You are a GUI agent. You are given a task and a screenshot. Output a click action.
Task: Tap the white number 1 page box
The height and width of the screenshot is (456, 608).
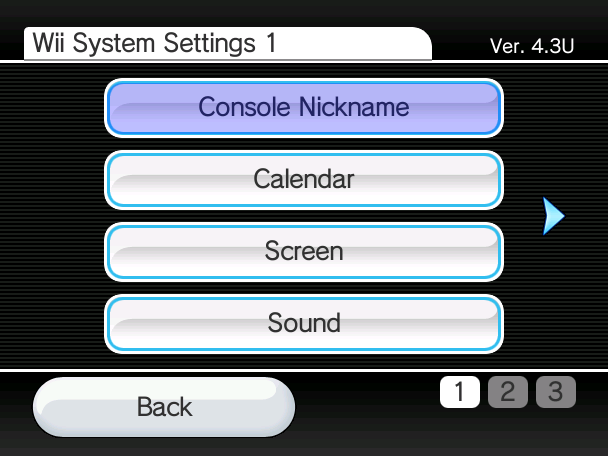pyautogui.click(x=459, y=392)
